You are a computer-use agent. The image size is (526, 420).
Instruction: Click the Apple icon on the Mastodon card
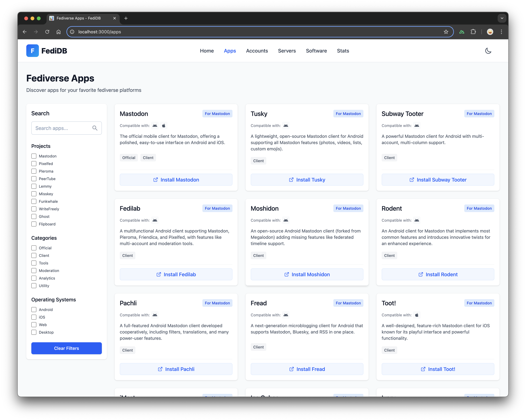coord(164,126)
